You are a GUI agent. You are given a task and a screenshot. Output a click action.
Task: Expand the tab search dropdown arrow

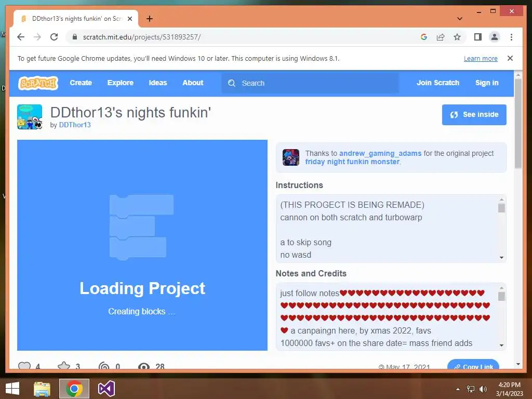tap(460, 19)
